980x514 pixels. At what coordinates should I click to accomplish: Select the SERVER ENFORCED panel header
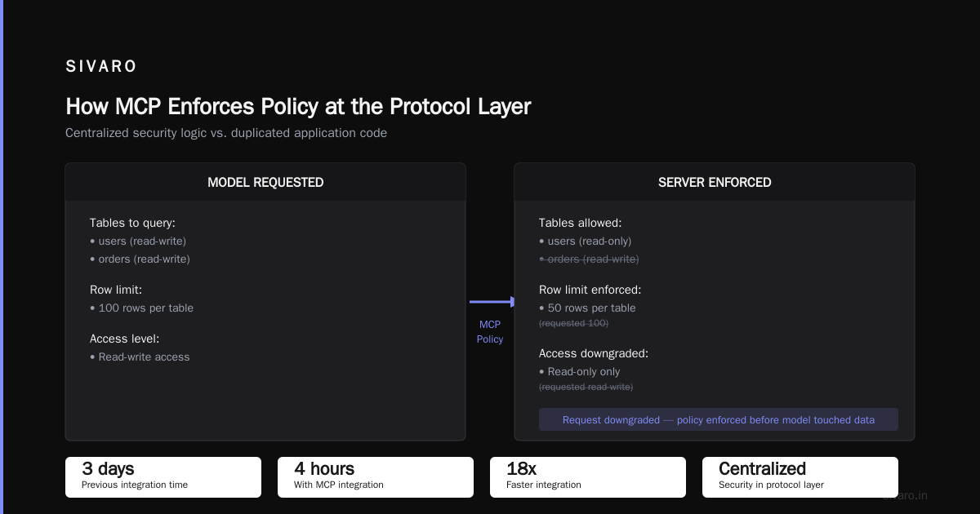click(715, 182)
